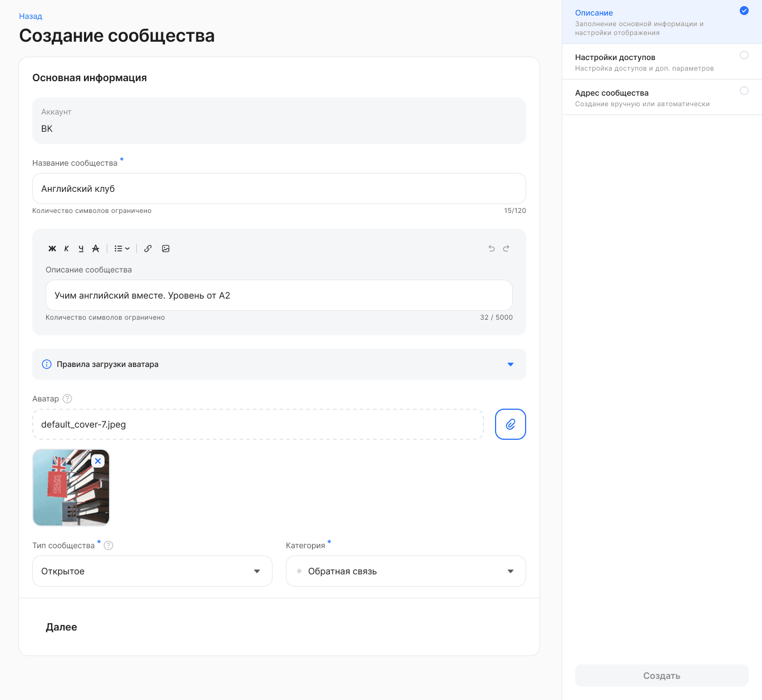Image resolution: width=762 pixels, height=700 pixels.
Task: Expand the Правила загрузки аватара panel
Action: [510, 364]
